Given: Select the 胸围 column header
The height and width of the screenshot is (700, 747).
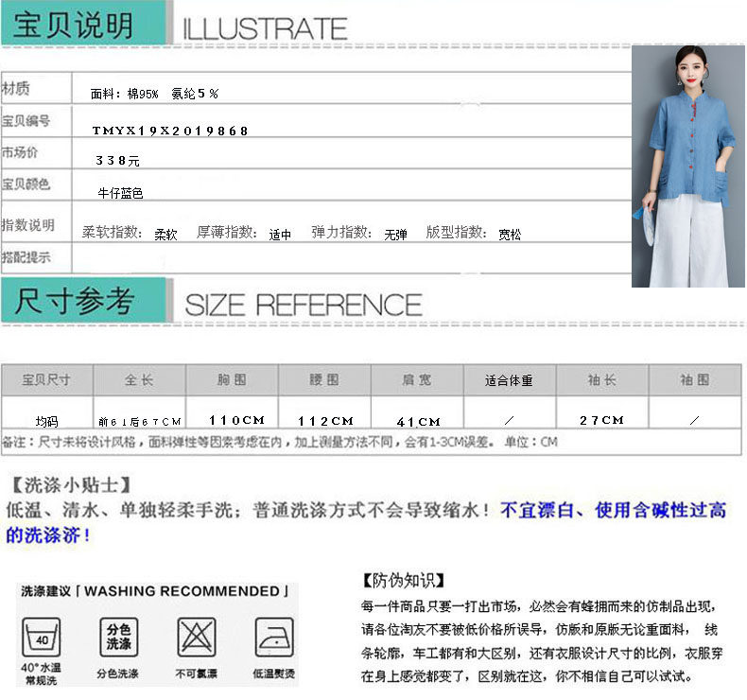Looking at the screenshot, I should point(232,380).
